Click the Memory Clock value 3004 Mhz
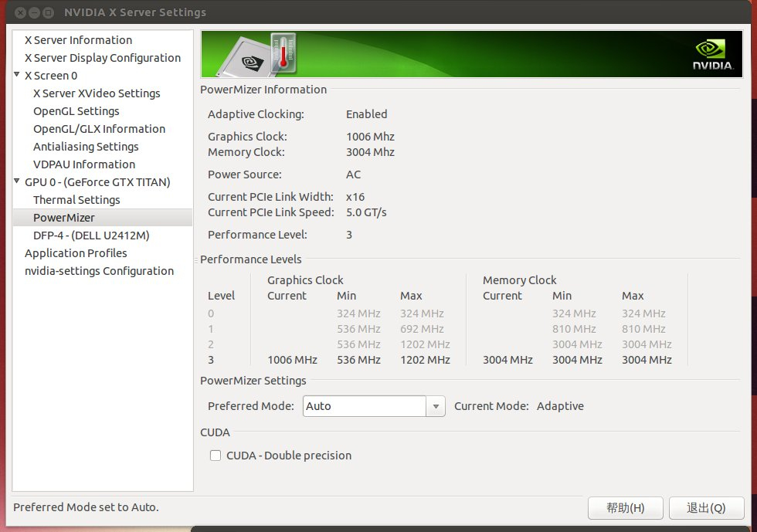Image resolution: width=757 pixels, height=532 pixels. click(x=370, y=152)
